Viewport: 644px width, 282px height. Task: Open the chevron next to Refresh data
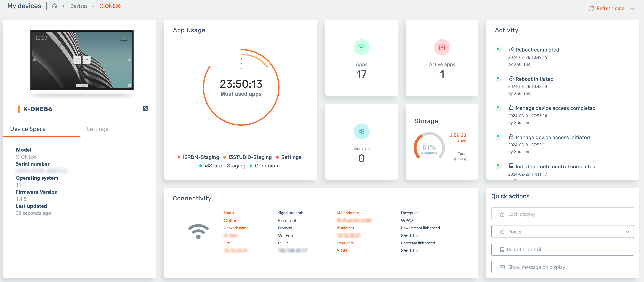[x=633, y=9]
